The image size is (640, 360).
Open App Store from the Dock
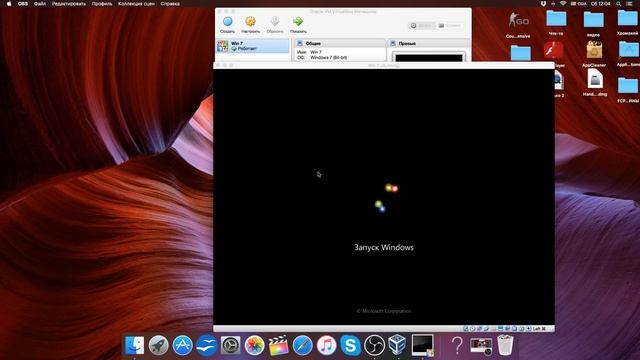coord(182,345)
